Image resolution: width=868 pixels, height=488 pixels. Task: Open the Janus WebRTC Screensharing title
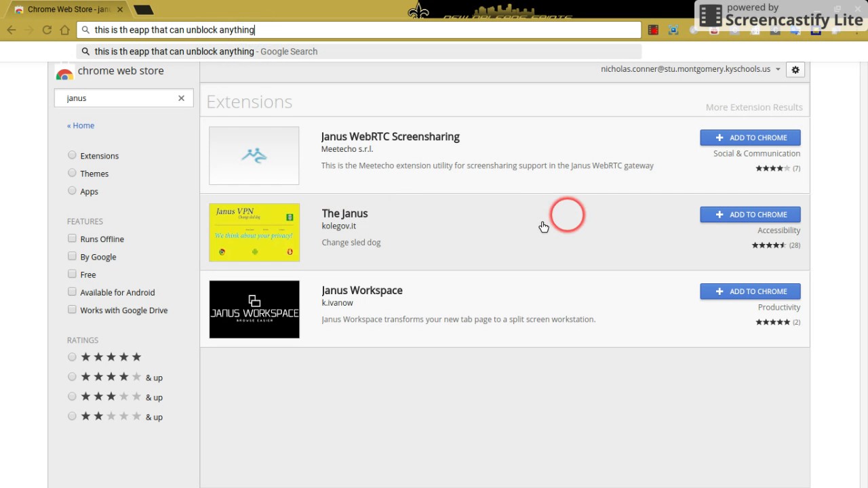(x=390, y=136)
